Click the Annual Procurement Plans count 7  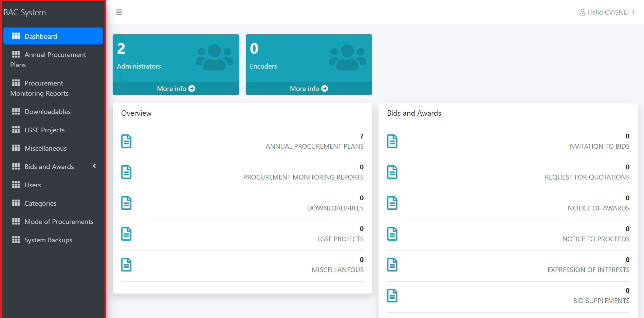pyautogui.click(x=362, y=136)
